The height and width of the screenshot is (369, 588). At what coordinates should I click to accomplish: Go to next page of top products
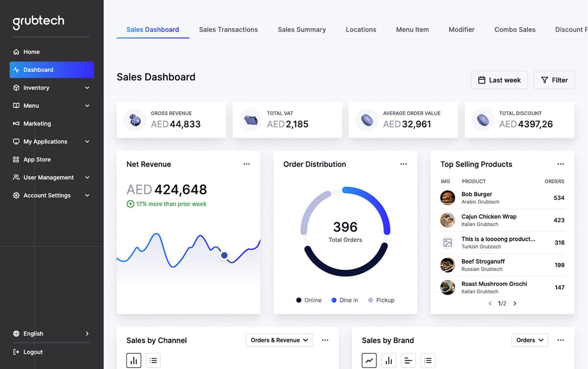point(514,303)
